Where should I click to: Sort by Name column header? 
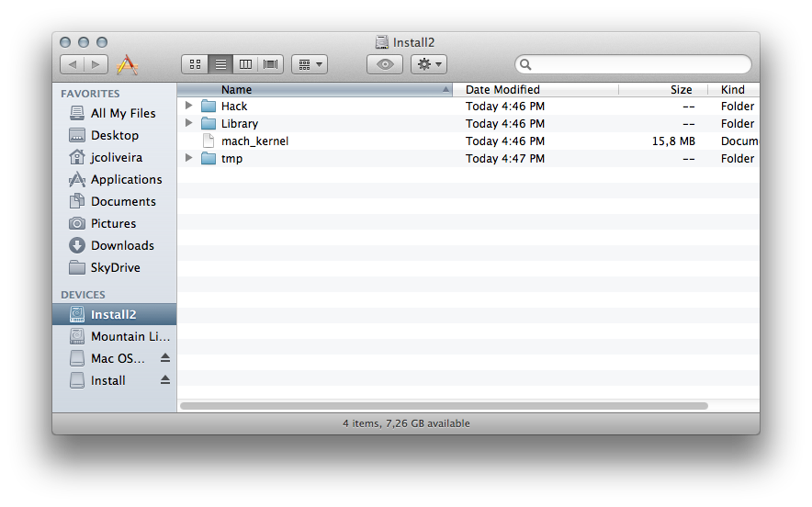coord(314,90)
